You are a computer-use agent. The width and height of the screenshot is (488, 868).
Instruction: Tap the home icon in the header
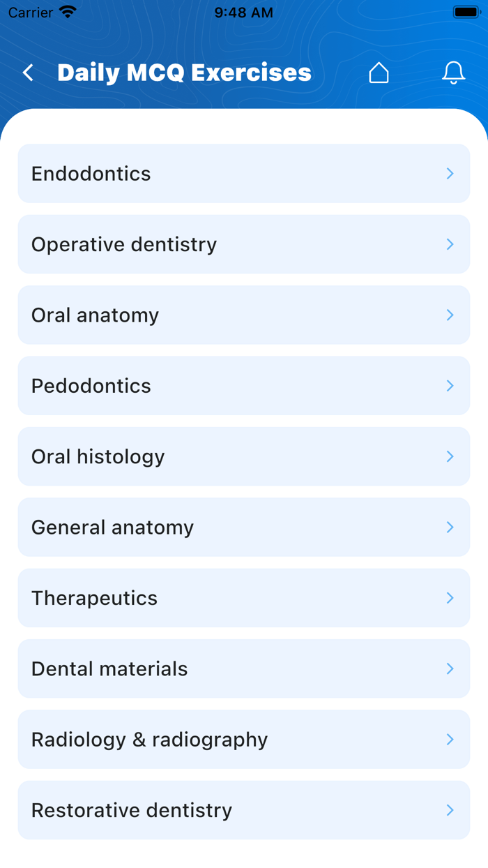pos(379,72)
